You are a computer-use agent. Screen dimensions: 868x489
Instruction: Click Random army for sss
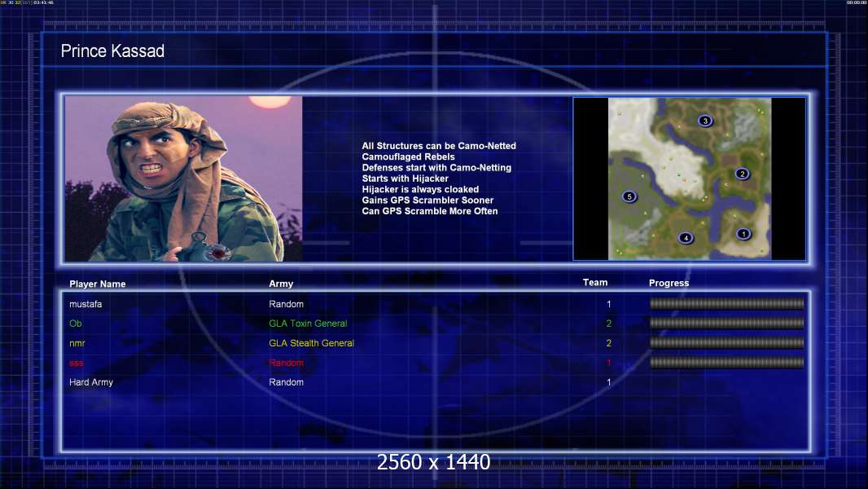click(286, 363)
